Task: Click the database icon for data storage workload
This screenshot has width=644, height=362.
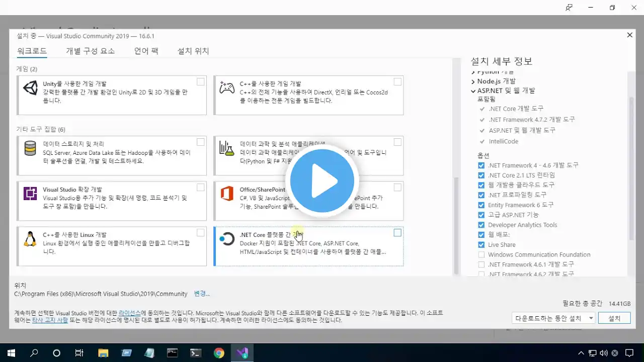Action: pos(30,148)
